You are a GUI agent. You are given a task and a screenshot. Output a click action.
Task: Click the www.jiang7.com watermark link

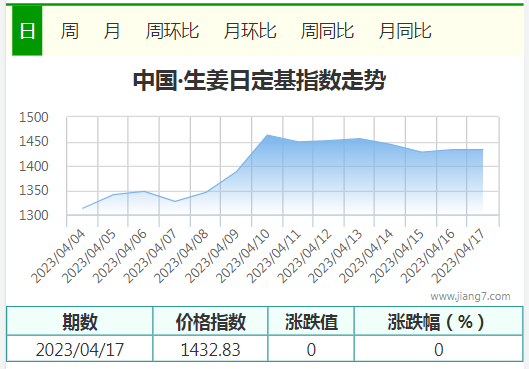(470, 296)
